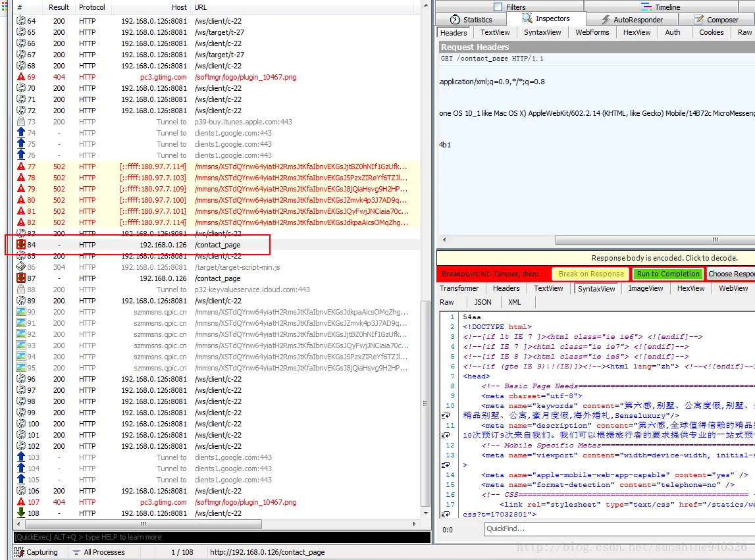Click the JSON icon of session 102
Viewport: 755px width, 560px height.
[x=20, y=446]
